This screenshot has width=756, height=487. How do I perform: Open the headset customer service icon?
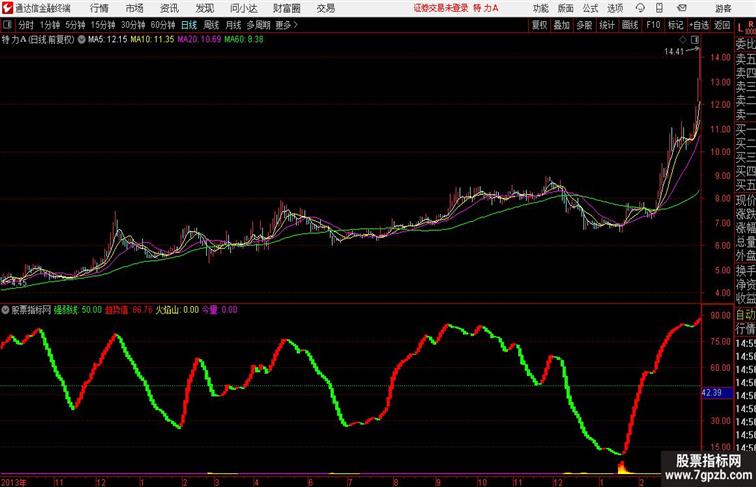[640, 8]
